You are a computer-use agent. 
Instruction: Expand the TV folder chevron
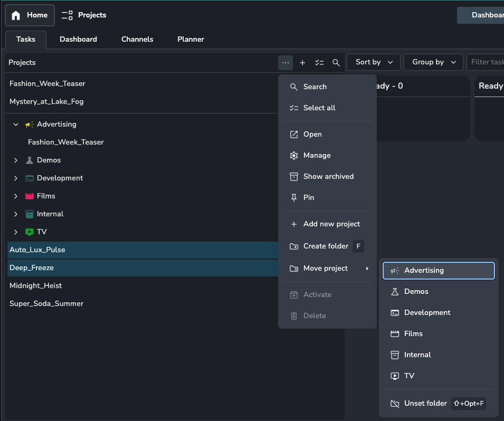coord(16,232)
